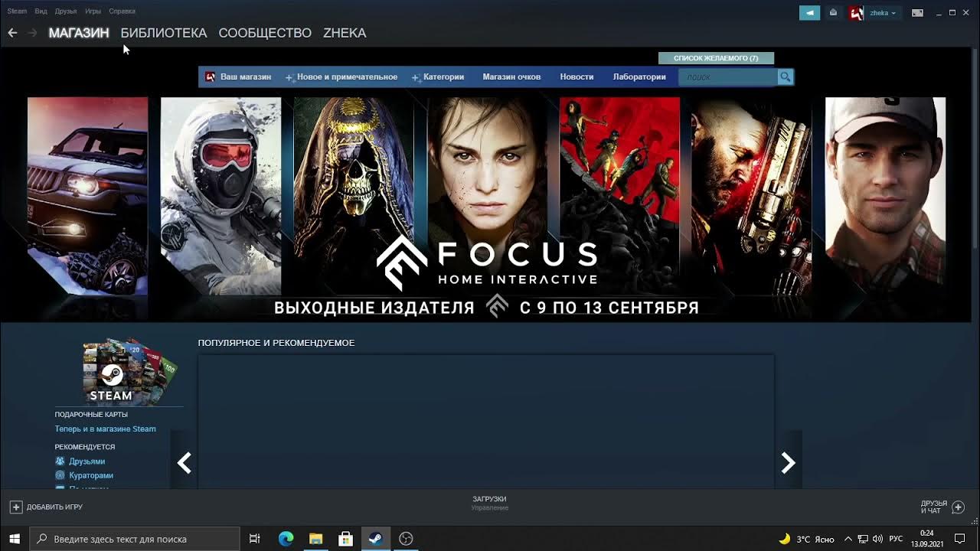Click the SUV game art in banner
Viewport: 980px width, 551px height.
tap(87, 196)
